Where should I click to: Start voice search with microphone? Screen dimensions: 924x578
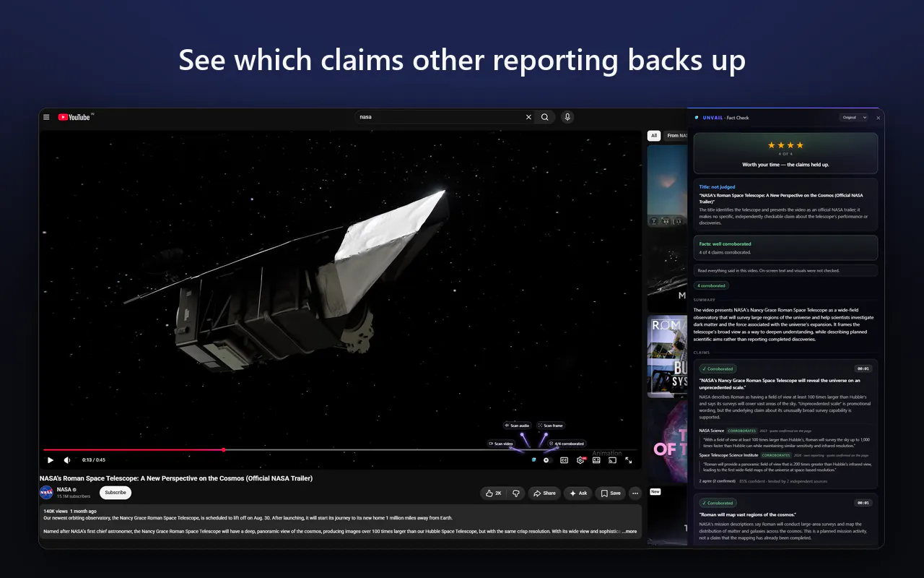(x=567, y=117)
